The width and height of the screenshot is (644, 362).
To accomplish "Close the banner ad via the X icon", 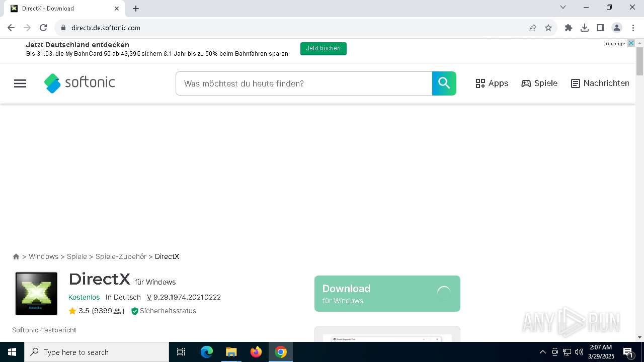I will [x=631, y=43].
